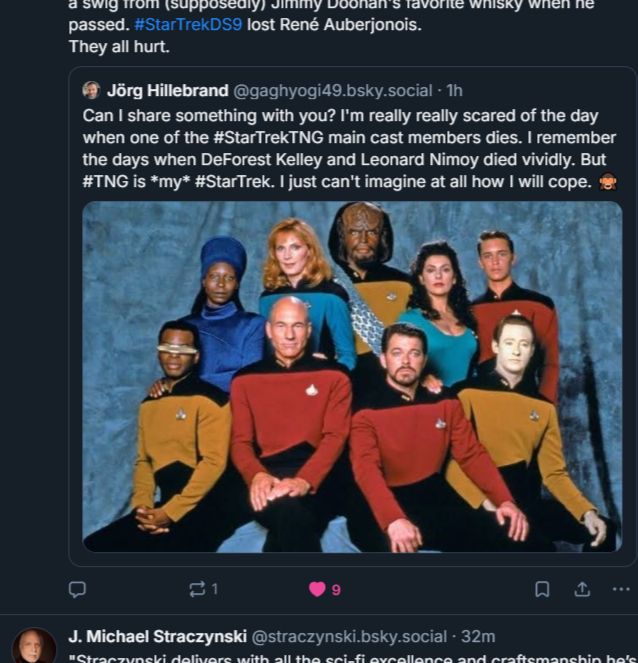Show the like count 9
638x663 pixels.
click(x=336, y=590)
